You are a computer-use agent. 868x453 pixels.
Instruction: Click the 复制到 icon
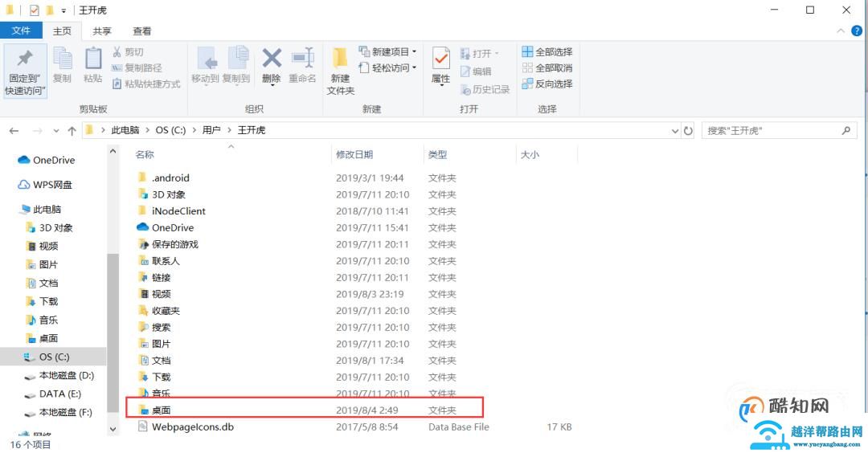[x=237, y=58]
